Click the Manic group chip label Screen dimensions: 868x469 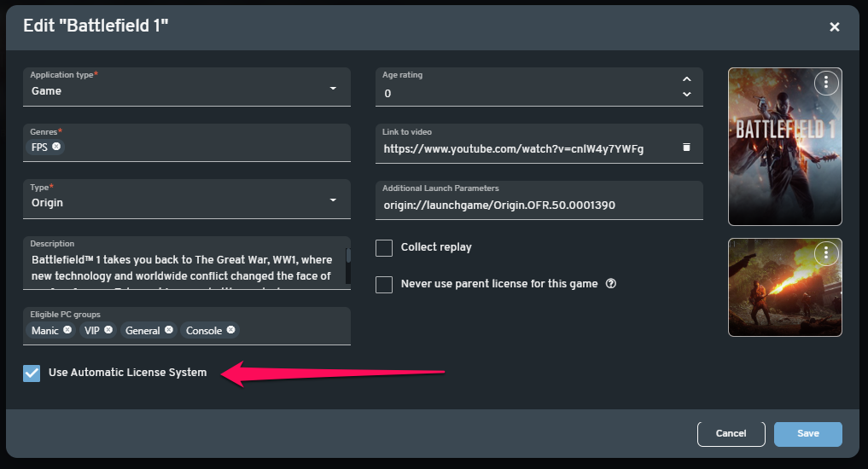pos(44,330)
